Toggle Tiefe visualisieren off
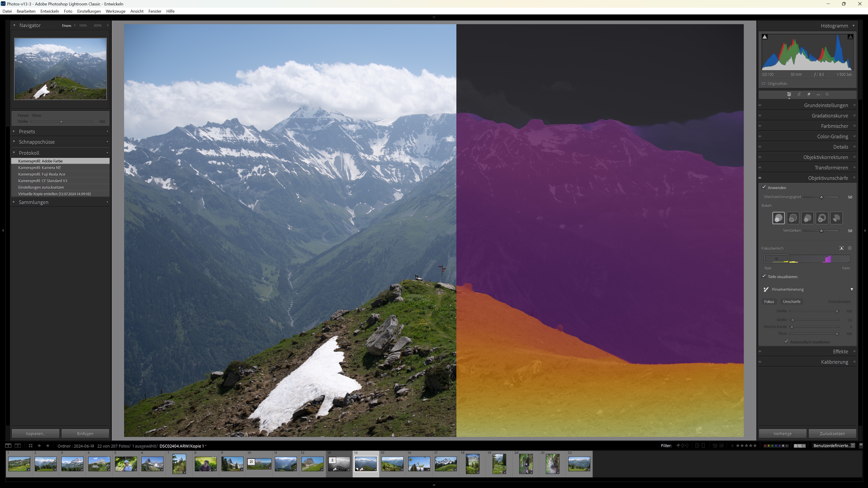 (764, 276)
